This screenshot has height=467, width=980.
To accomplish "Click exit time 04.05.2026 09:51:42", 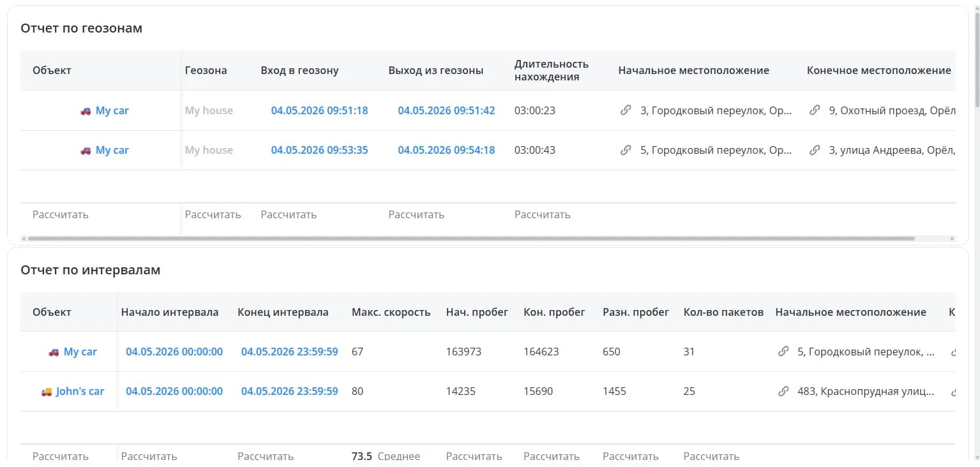I will click(x=446, y=110).
